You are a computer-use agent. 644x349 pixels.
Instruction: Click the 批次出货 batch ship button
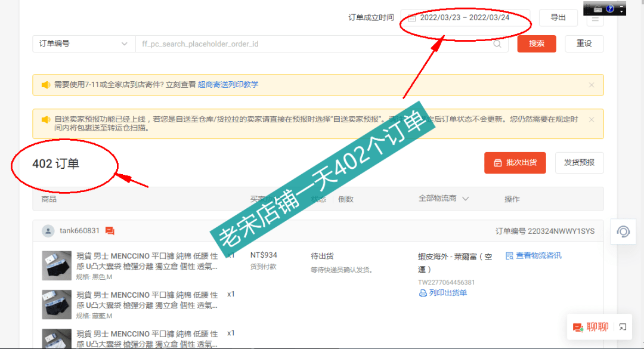point(515,163)
